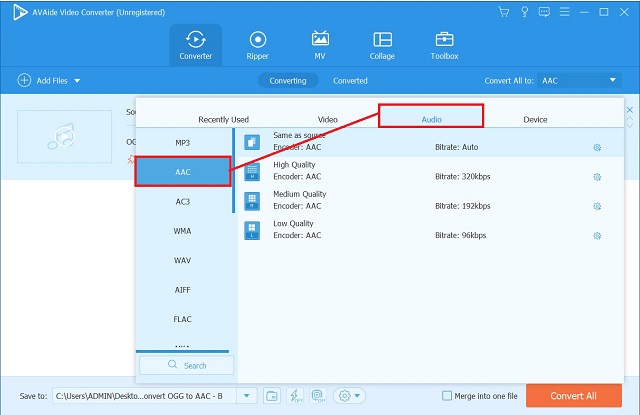Switch to the Device tab
The image size is (640, 415).
pyautogui.click(x=535, y=120)
